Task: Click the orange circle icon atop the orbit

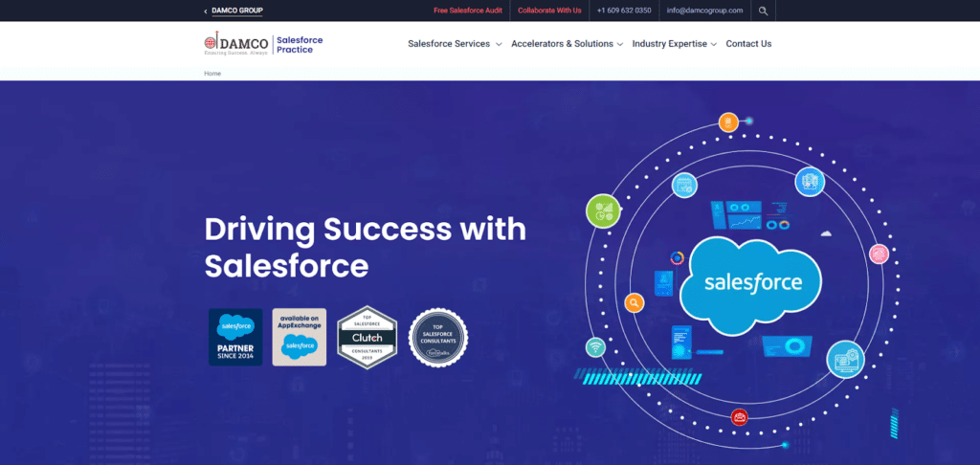Action: click(x=728, y=122)
